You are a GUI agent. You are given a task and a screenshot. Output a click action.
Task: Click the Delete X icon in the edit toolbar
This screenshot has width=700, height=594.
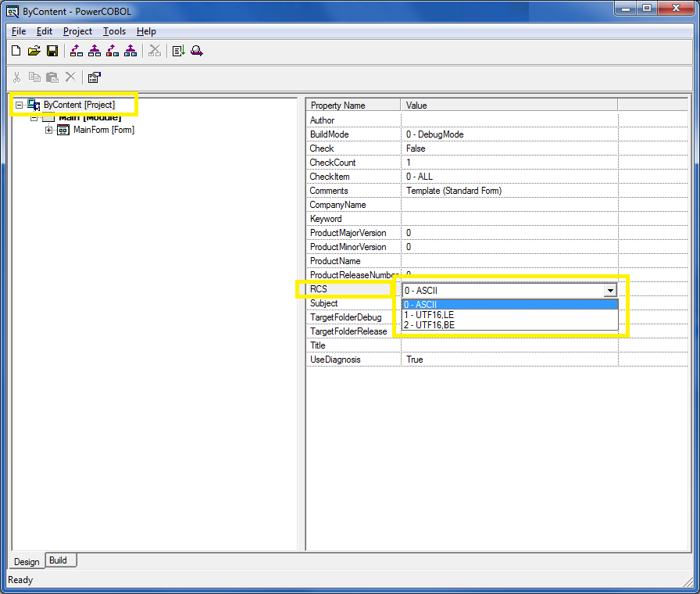click(x=70, y=77)
